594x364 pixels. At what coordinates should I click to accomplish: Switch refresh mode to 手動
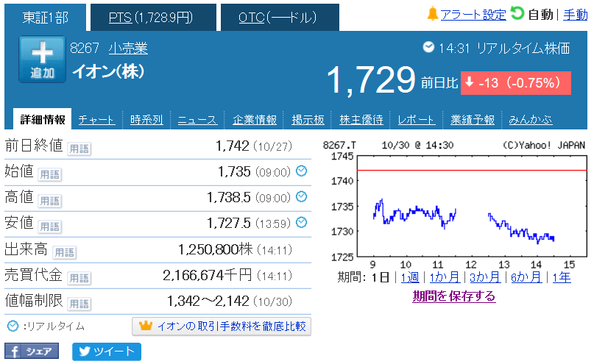(575, 15)
